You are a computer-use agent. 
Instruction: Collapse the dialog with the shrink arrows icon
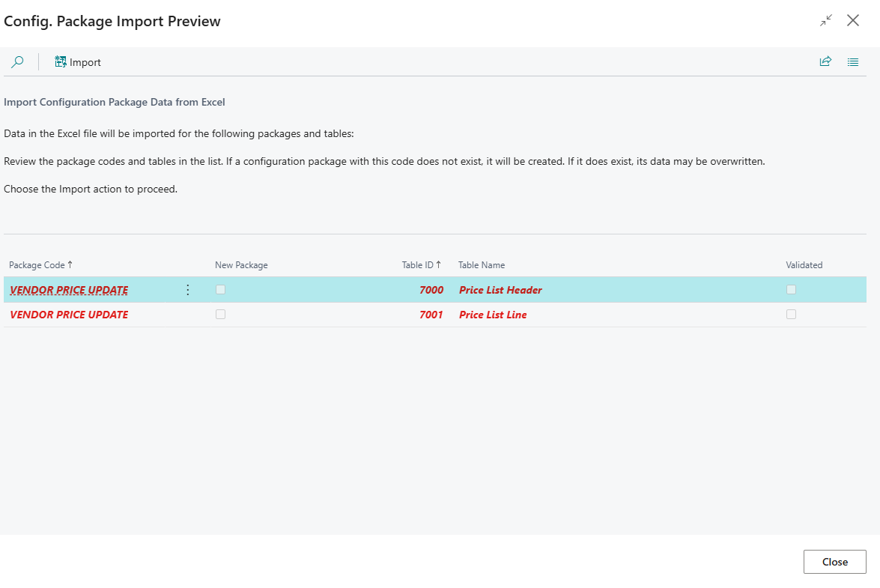pos(826,21)
